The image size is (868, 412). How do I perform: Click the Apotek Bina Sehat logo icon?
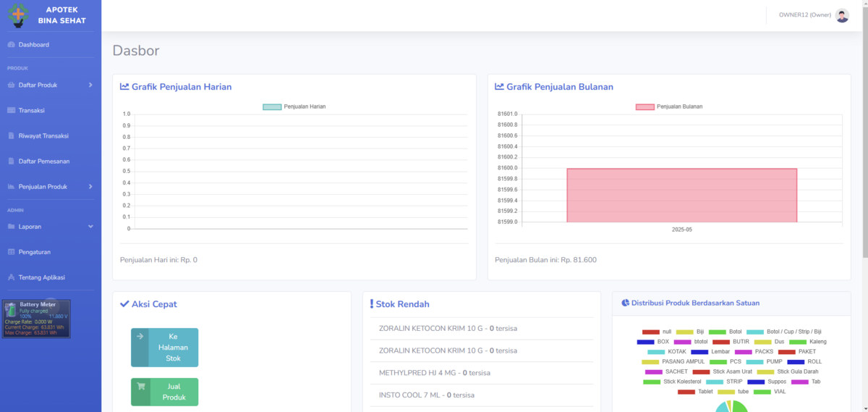[18, 15]
